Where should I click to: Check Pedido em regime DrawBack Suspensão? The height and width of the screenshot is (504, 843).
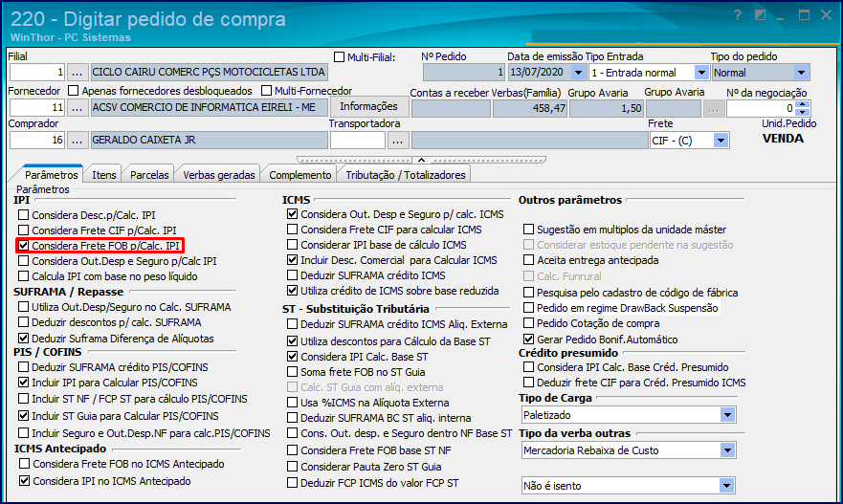(x=528, y=308)
